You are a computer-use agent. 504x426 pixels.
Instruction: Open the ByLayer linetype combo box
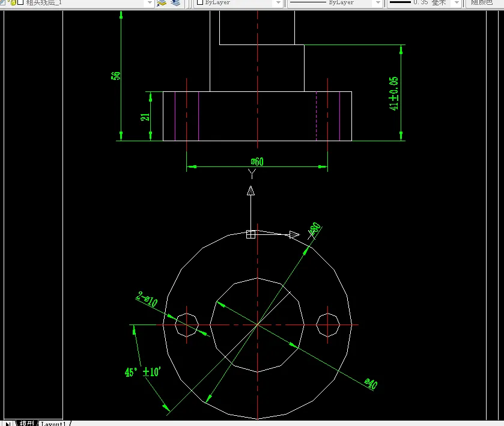point(335,2)
